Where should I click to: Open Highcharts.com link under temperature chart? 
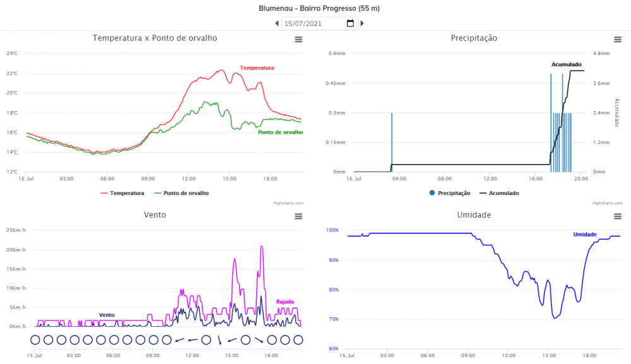coord(288,203)
